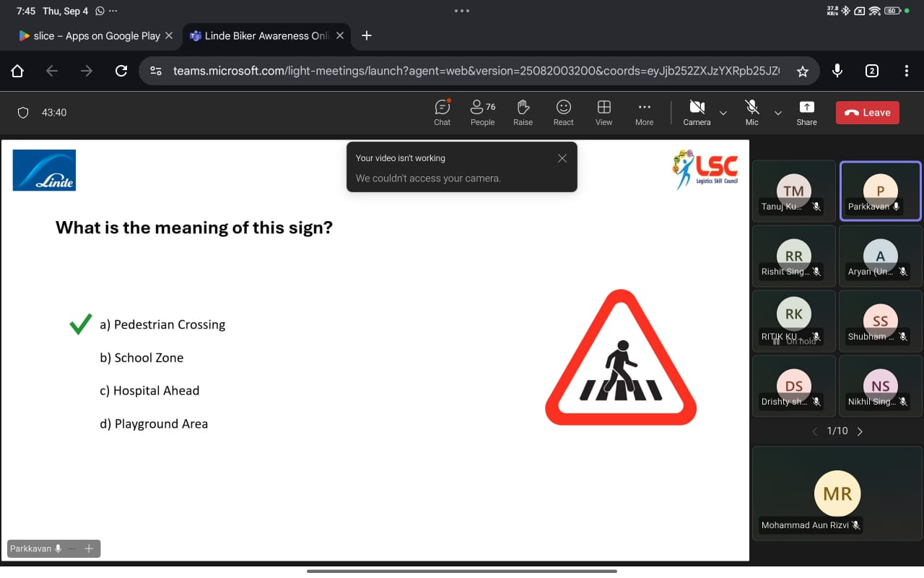Show the People list with 76 participants

(x=482, y=112)
